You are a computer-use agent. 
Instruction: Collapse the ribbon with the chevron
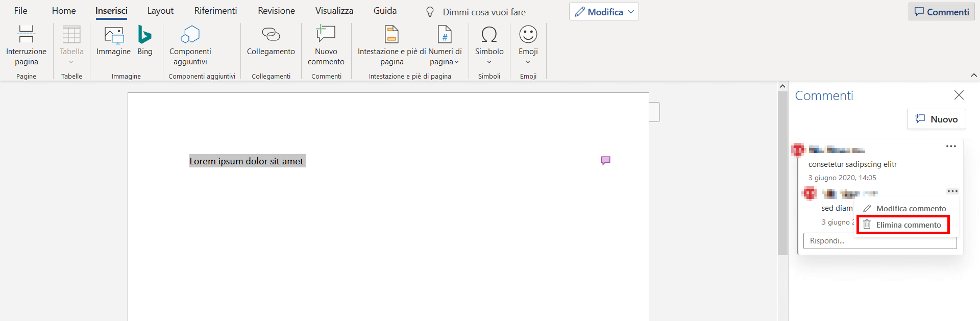(x=973, y=75)
